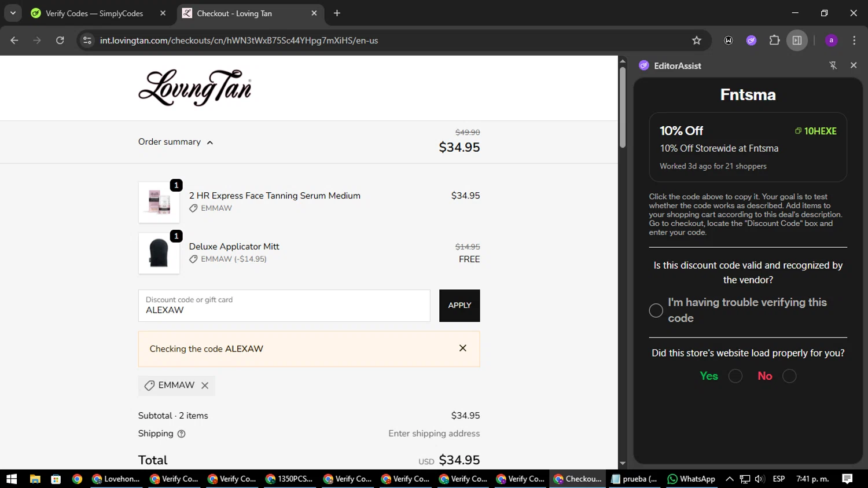Click the purple EditorAssist extension icon

(x=751, y=41)
